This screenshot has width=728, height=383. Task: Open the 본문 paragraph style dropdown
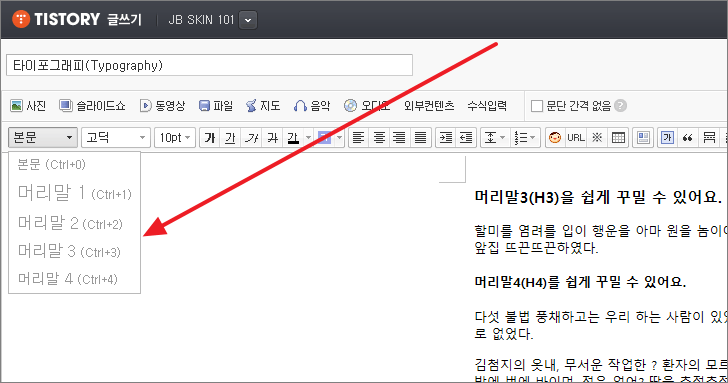(x=43, y=137)
